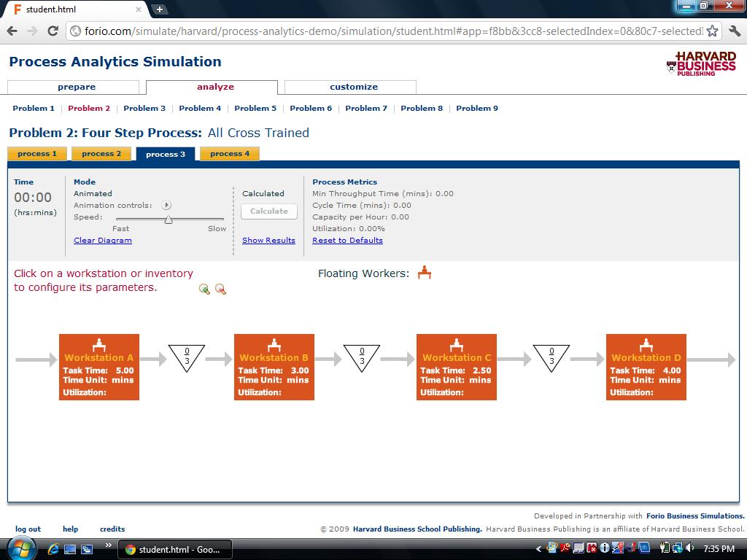Close the student.html browser tab
747x560 pixels.
pyautogui.click(x=139, y=9)
